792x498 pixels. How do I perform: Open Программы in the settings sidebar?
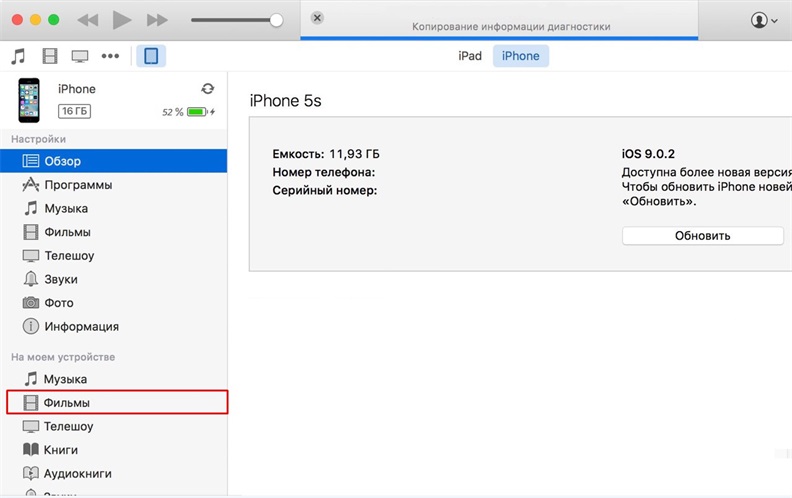(114, 185)
